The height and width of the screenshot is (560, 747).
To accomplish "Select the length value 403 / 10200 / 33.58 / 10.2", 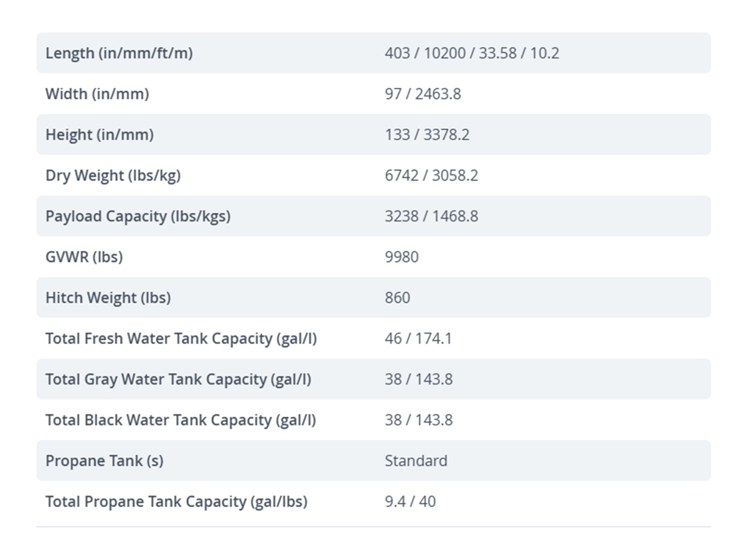I will click(x=472, y=54).
